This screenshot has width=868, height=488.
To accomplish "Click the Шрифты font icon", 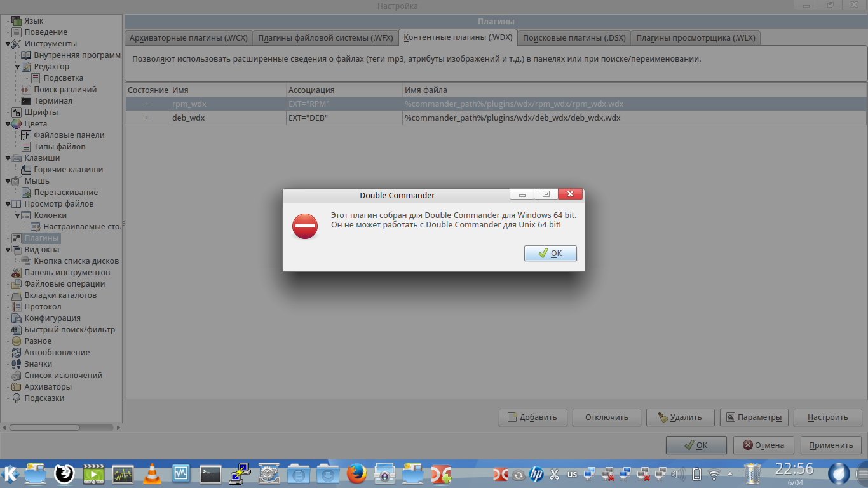I will pos(17,112).
